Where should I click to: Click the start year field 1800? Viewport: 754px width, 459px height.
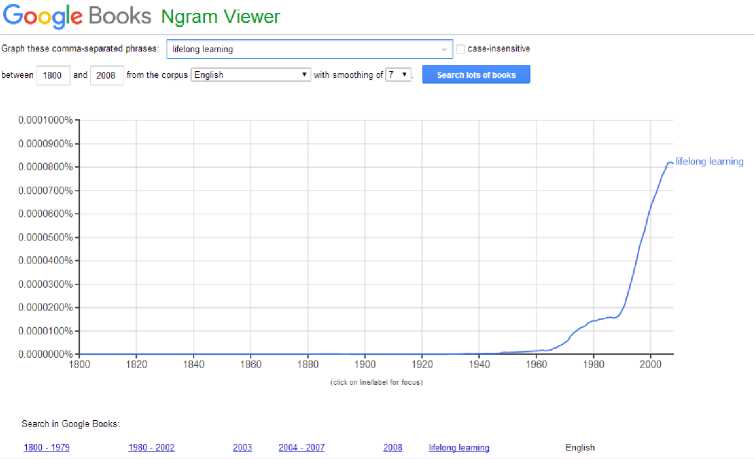(51, 75)
